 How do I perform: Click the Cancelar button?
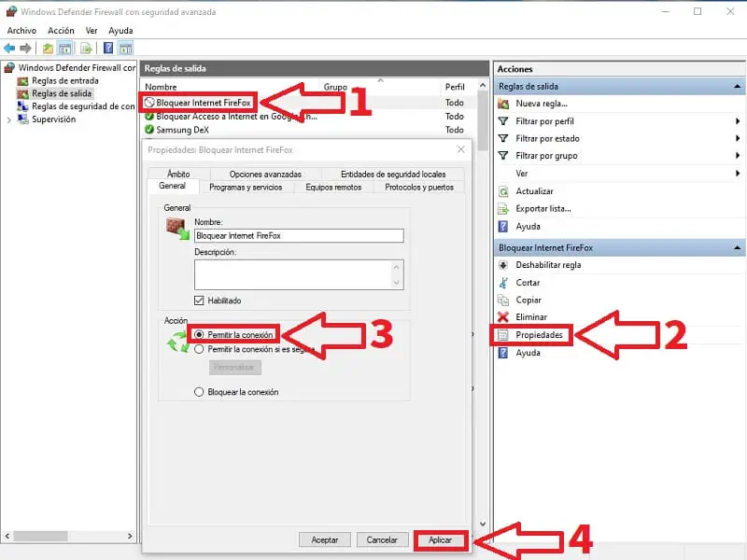[x=382, y=539]
